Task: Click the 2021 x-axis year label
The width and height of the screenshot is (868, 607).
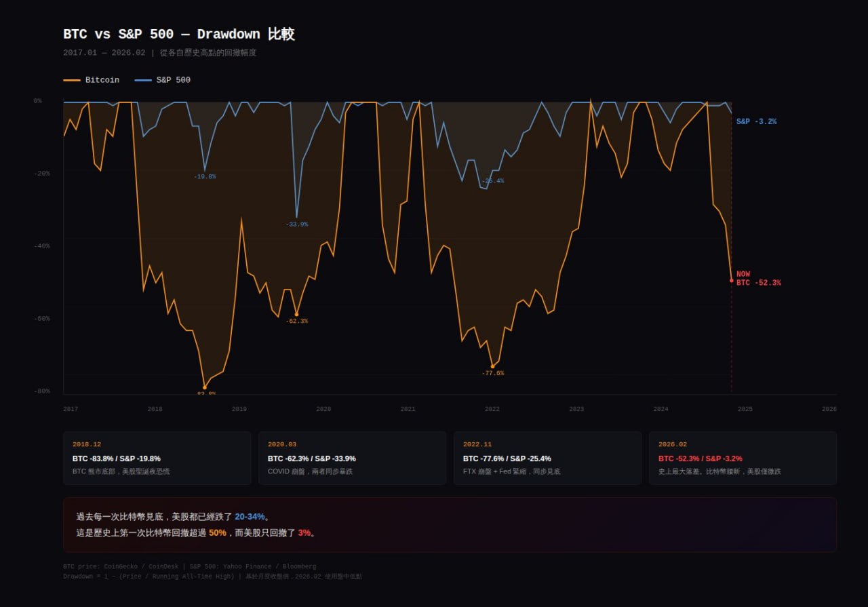Action: coord(408,409)
